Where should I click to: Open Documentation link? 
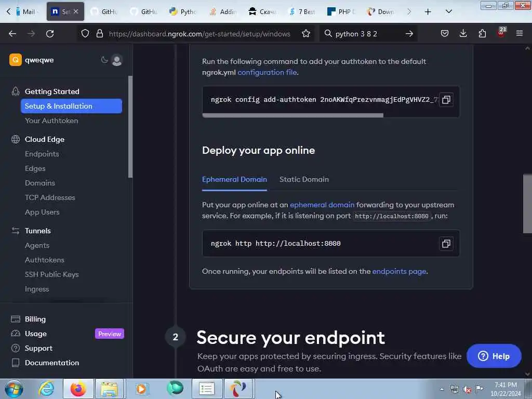(52, 363)
